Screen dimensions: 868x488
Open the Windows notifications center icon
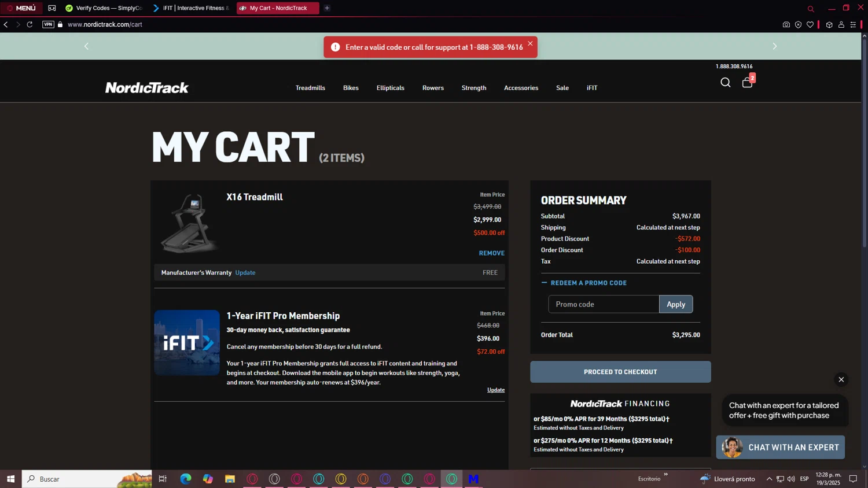(853, 479)
